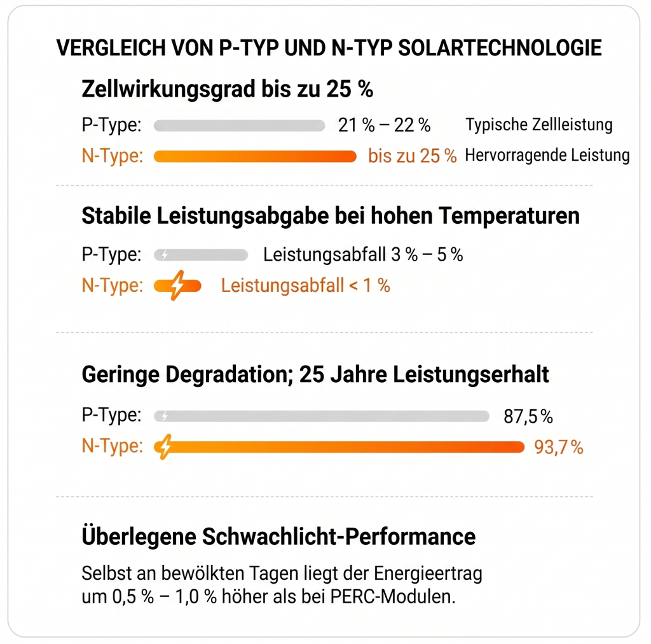The image size is (651, 644).
Task: Click small bolt icon on gray P-Type temperature bar
Action: (x=165, y=254)
